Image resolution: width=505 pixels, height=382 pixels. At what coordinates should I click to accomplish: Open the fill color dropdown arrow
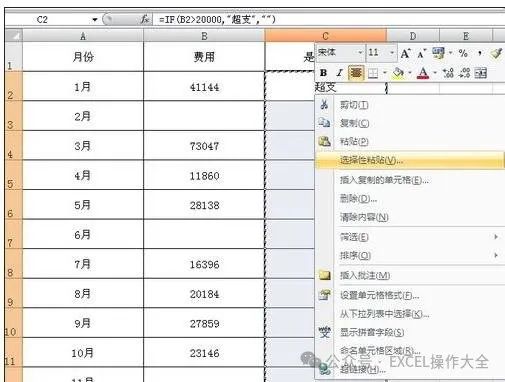410,73
